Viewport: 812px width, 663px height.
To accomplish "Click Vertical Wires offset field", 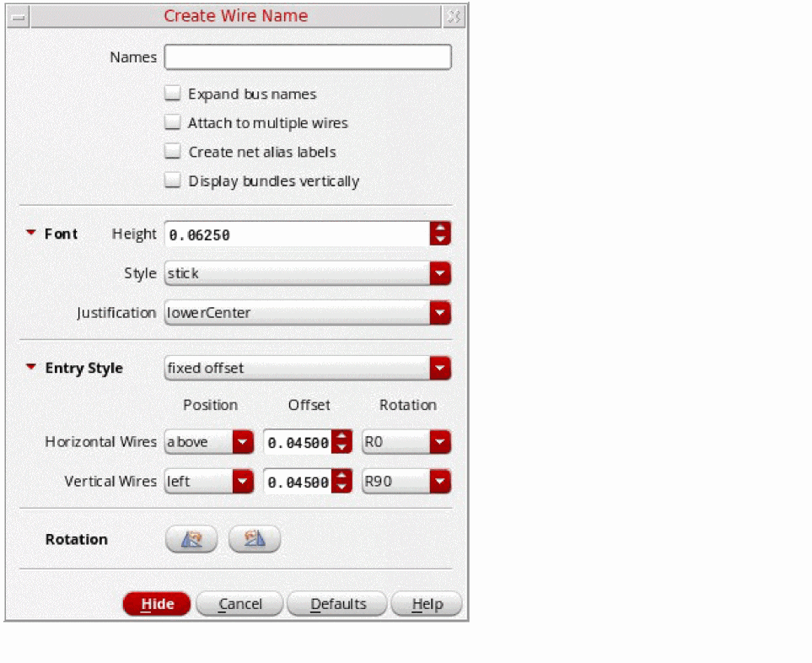I will [x=298, y=482].
